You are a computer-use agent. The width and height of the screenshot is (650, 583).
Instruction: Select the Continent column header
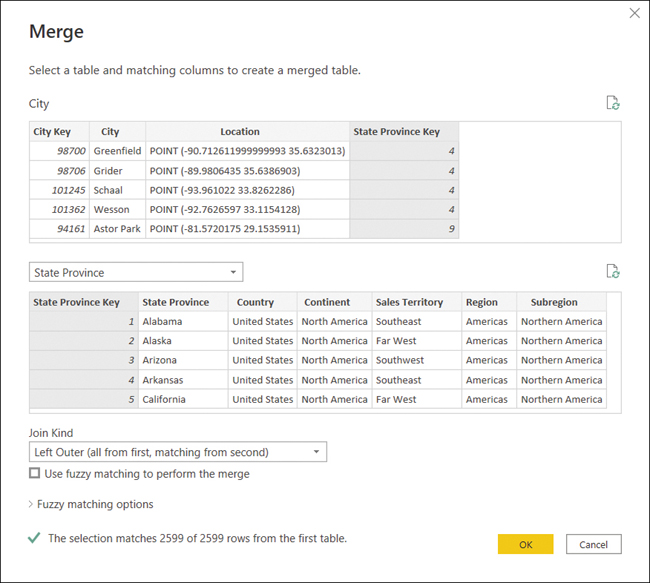point(327,302)
